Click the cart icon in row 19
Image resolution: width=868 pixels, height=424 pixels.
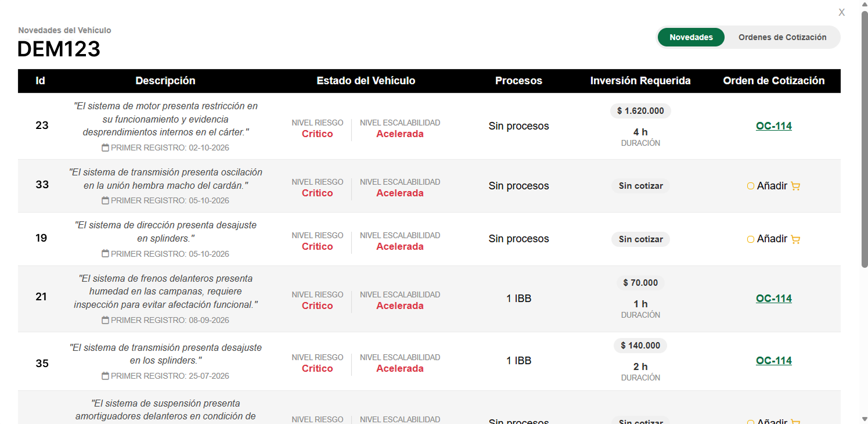(x=795, y=239)
